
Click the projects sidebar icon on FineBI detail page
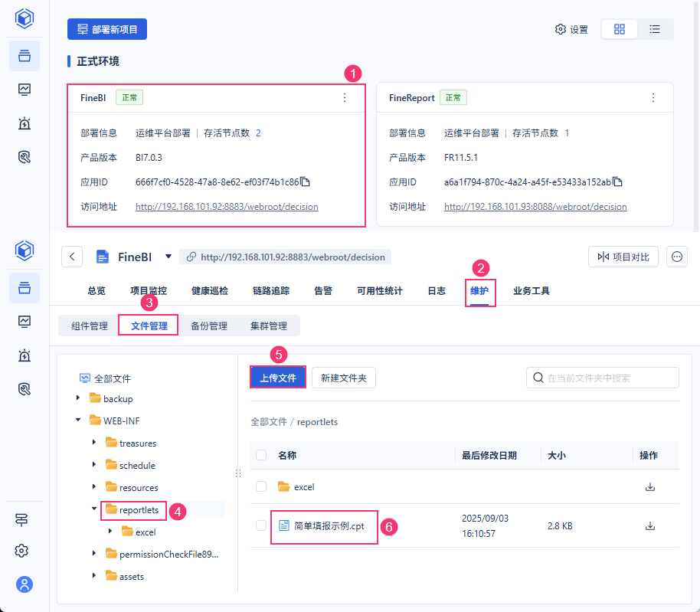[25, 288]
